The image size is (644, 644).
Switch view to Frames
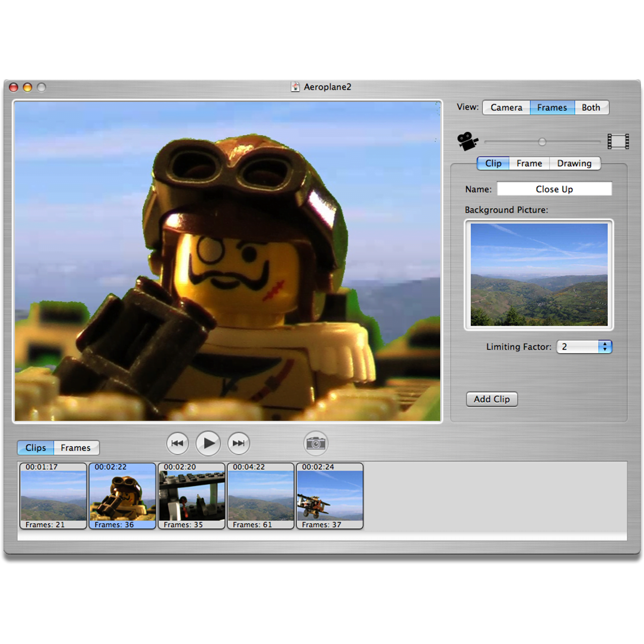[x=552, y=108]
